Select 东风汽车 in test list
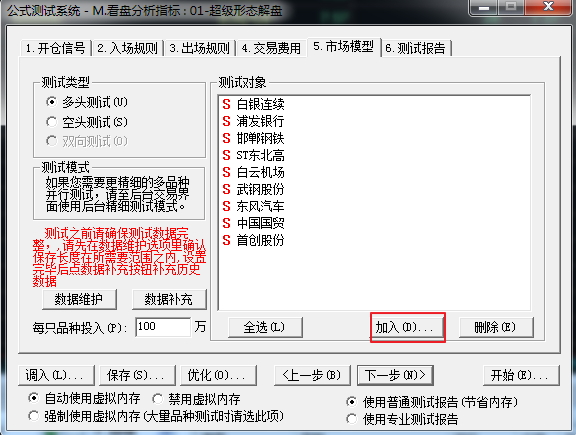This screenshot has height=435, width=576. [260, 206]
